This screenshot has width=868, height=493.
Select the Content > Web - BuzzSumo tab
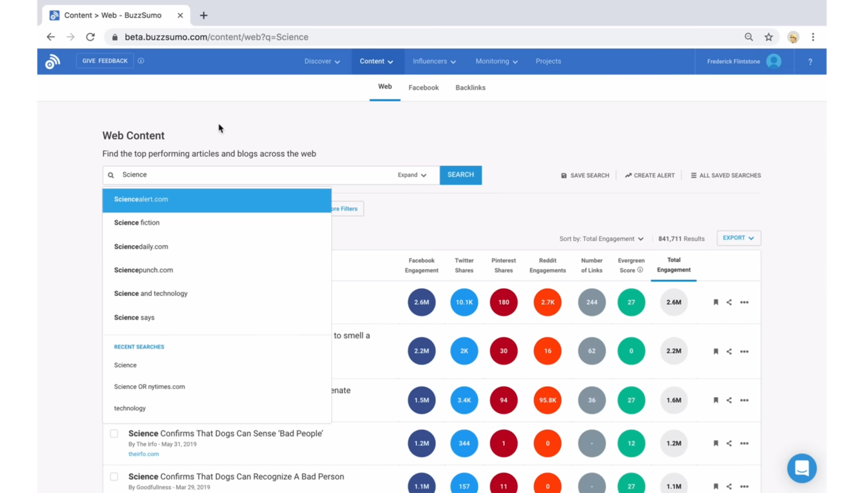[116, 15]
